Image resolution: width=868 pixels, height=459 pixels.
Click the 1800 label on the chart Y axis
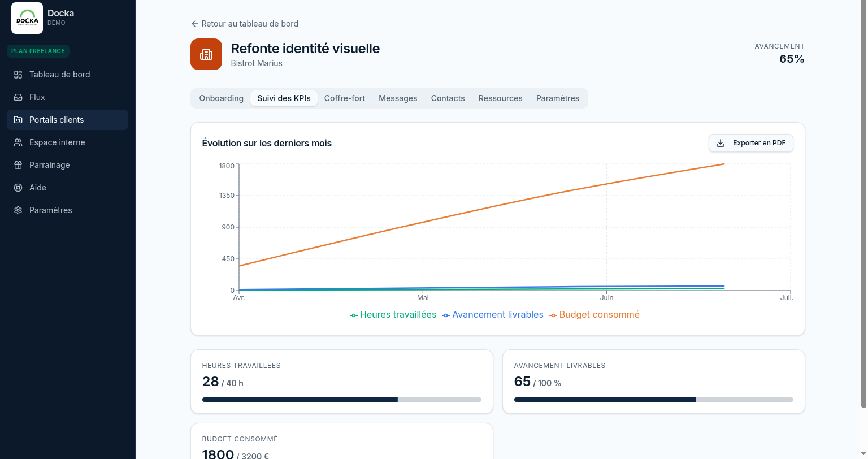[x=227, y=166]
